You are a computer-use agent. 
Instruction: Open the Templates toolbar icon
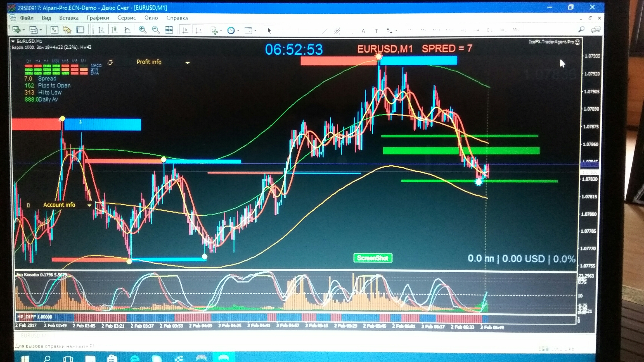click(x=248, y=30)
